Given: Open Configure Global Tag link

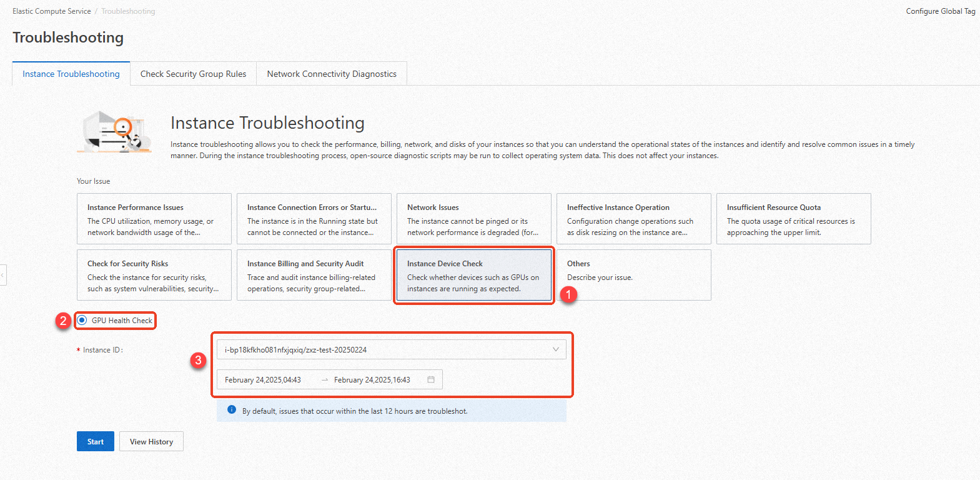Looking at the screenshot, I should click(941, 11).
